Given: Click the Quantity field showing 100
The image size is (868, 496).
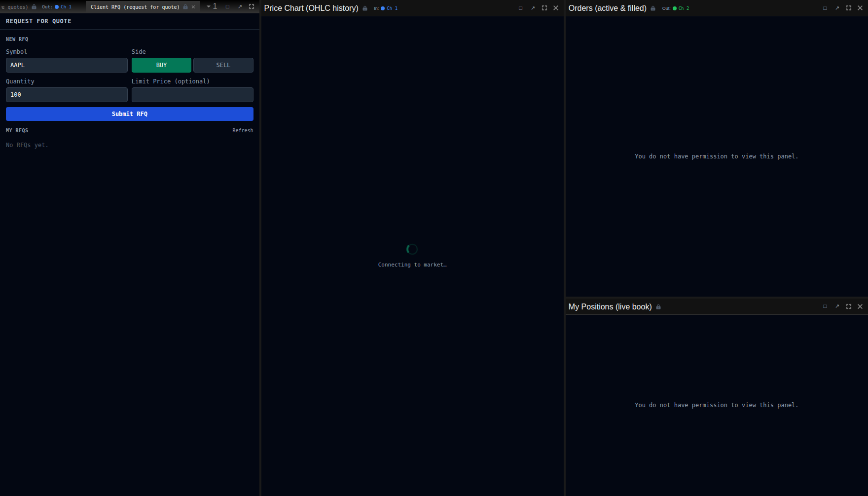Looking at the screenshot, I should click(x=67, y=95).
